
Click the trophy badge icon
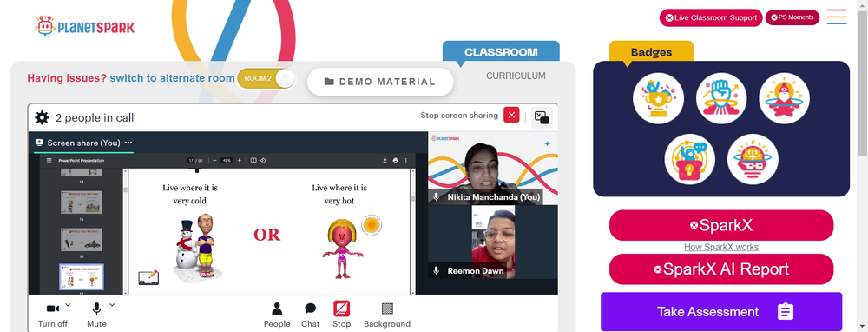click(658, 98)
